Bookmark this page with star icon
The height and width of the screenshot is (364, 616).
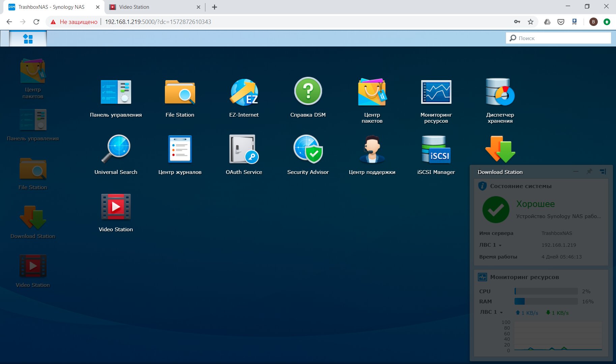[530, 22]
